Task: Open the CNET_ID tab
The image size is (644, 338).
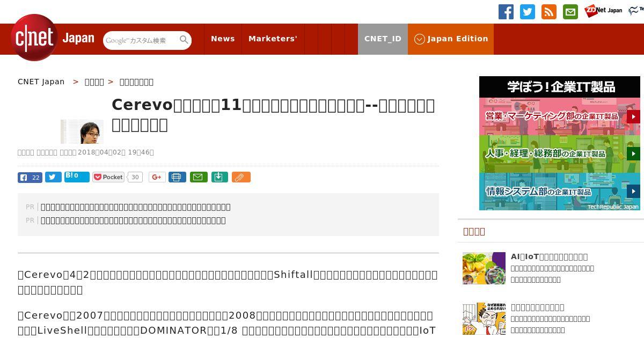Action: (383, 39)
